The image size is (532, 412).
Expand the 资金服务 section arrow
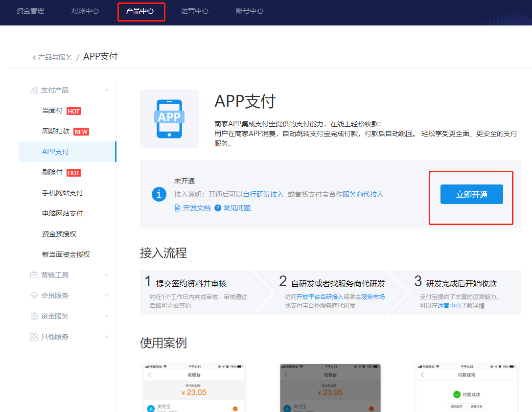pyautogui.click(x=107, y=316)
